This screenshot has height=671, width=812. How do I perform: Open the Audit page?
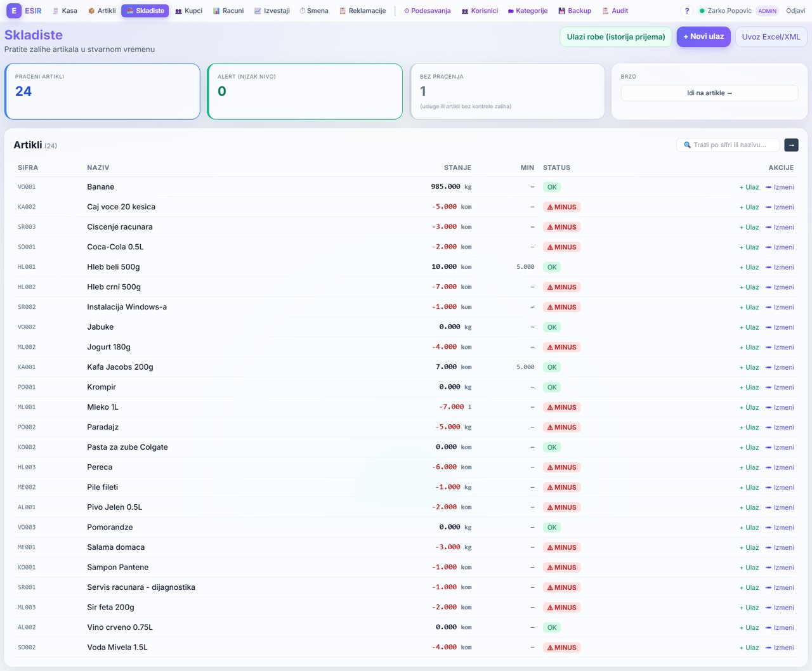pyautogui.click(x=615, y=11)
